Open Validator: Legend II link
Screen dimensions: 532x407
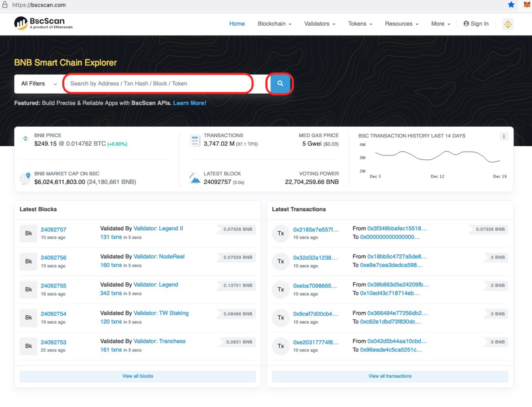tap(158, 229)
